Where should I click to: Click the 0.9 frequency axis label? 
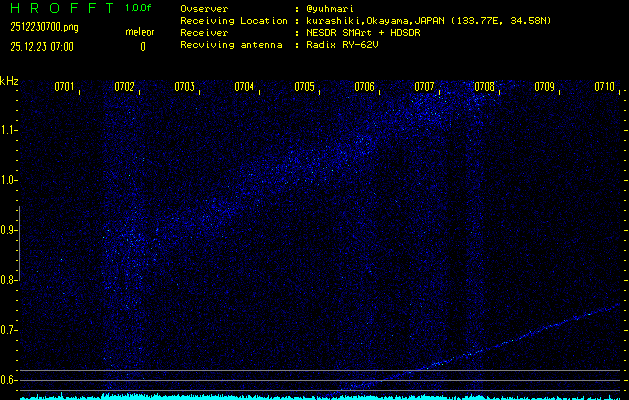click(9, 230)
